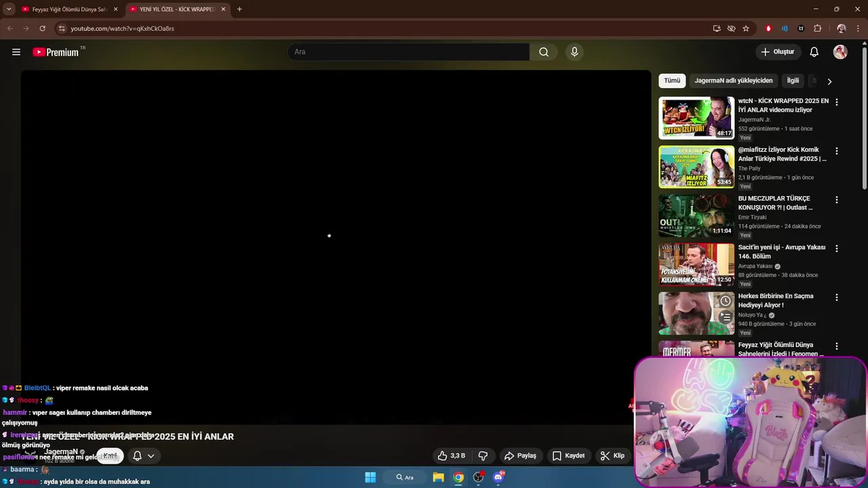Go back with browser back arrow
868x488 pixels.
(x=9, y=28)
